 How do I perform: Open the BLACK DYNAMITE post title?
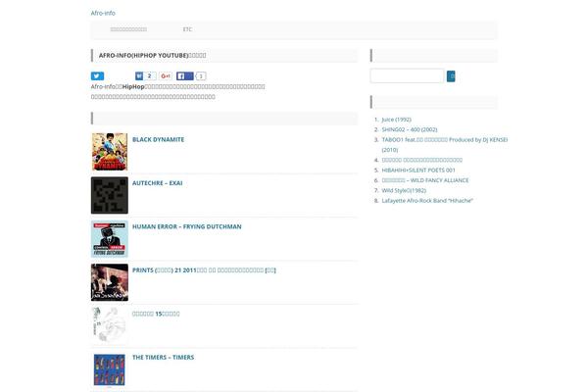158,139
